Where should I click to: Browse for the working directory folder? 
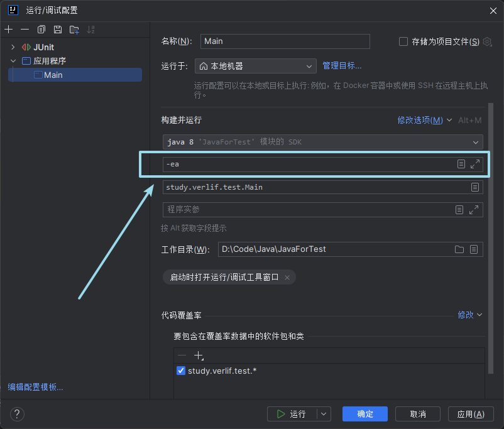(459, 249)
